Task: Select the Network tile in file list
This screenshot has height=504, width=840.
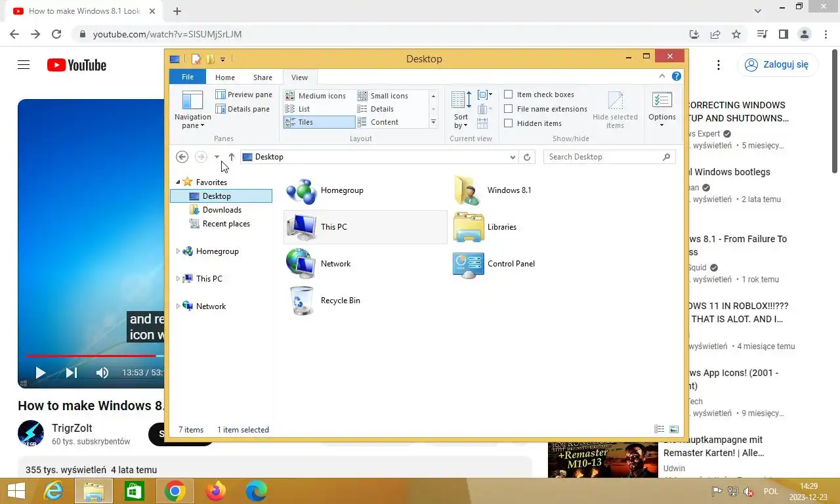Action: click(365, 264)
